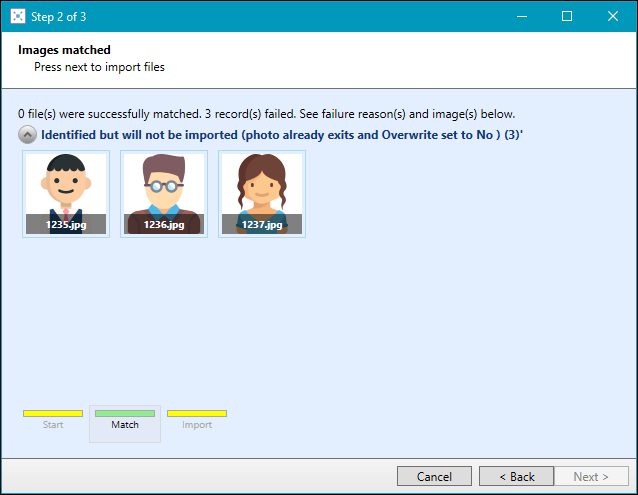638x495 pixels.
Task: Click the 1236.jpg filename label
Action: (x=164, y=225)
